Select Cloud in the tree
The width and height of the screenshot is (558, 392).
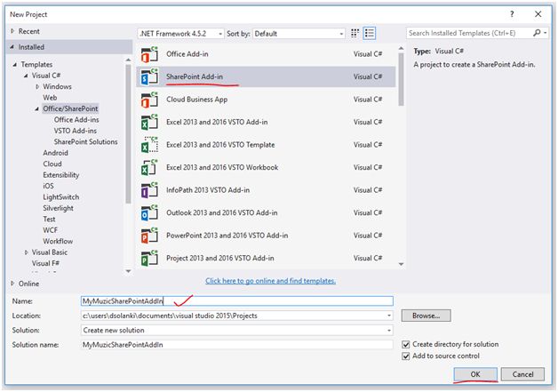(52, 164)
